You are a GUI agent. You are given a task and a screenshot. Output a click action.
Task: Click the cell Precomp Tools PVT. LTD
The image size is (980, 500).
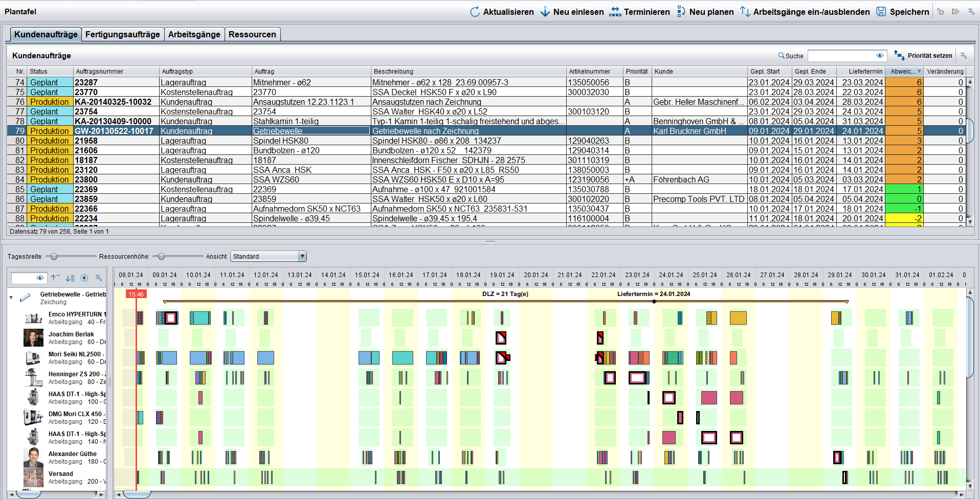pos(699,199)
